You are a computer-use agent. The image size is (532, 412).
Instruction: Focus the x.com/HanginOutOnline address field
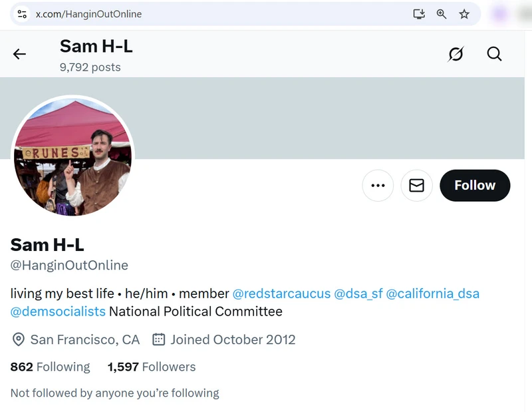click(199, 14)
